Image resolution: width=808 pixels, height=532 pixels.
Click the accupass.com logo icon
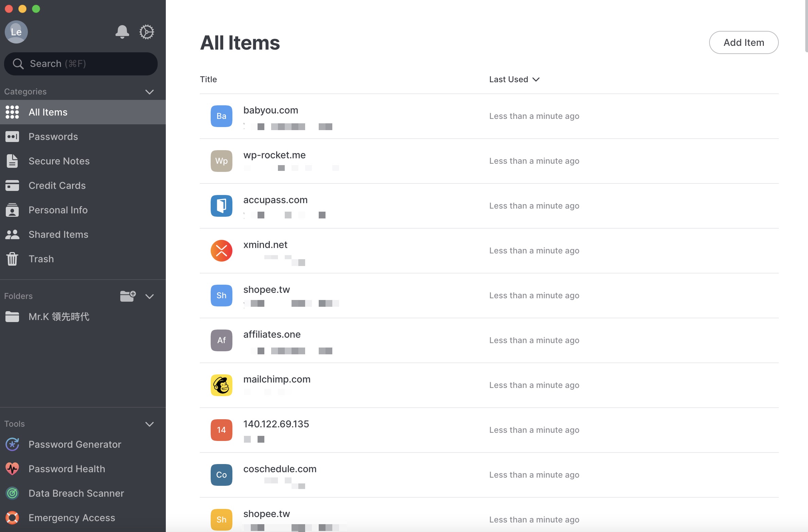(x=222, y=206)
